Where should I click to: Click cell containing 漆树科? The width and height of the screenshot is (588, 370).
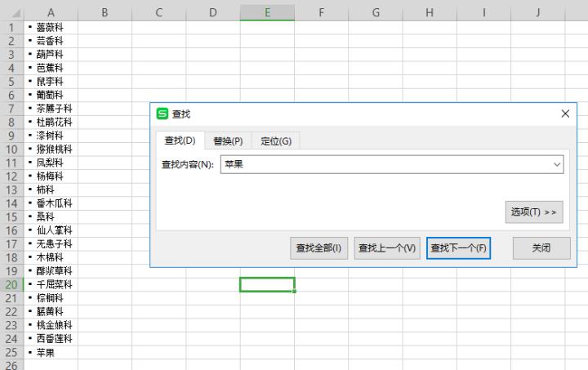(51, 136)
